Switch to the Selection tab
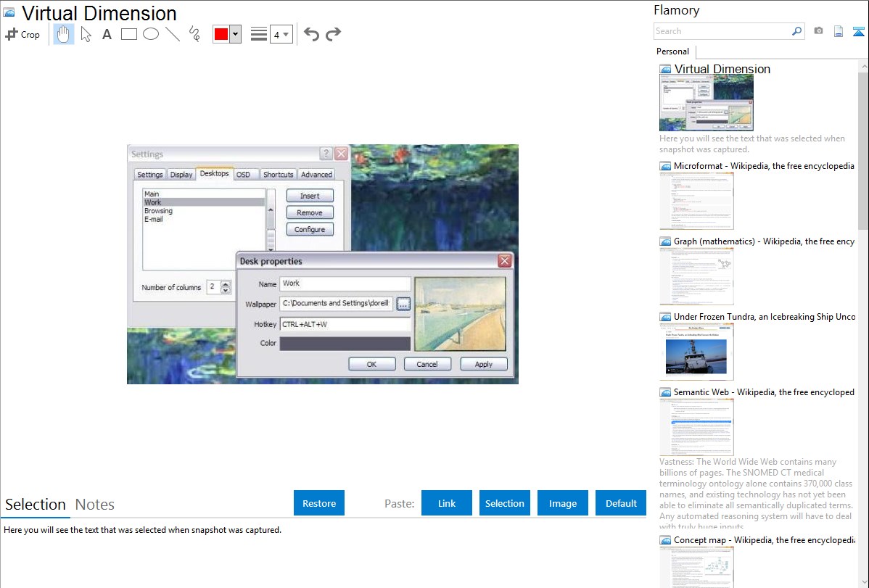This screenshot has width=869, height=588. tap(36, 505)
